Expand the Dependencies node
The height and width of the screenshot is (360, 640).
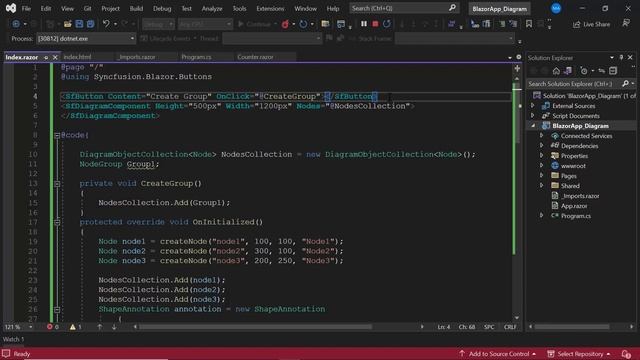pos(541,146)
